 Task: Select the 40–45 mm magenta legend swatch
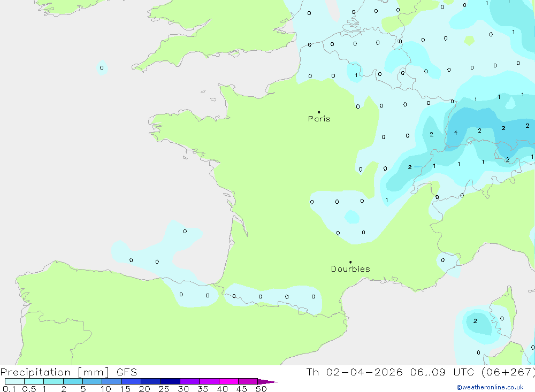tap(228, 381)
